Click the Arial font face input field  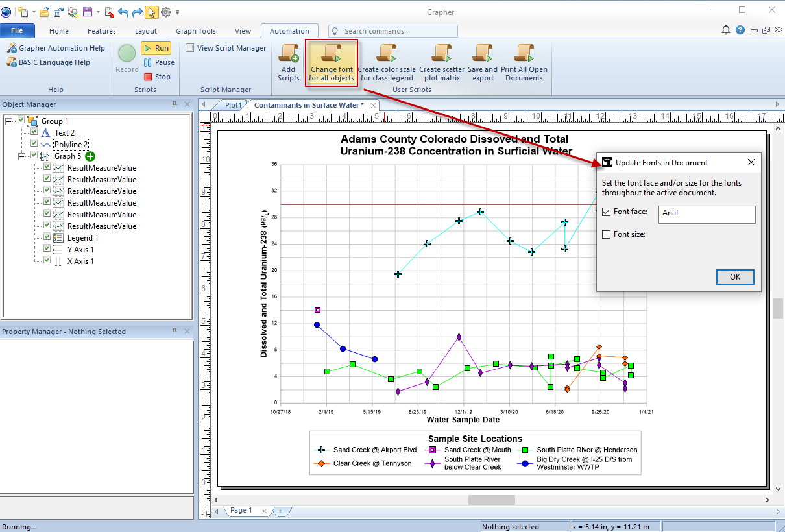pyautogui.click(x=706, y=214)
